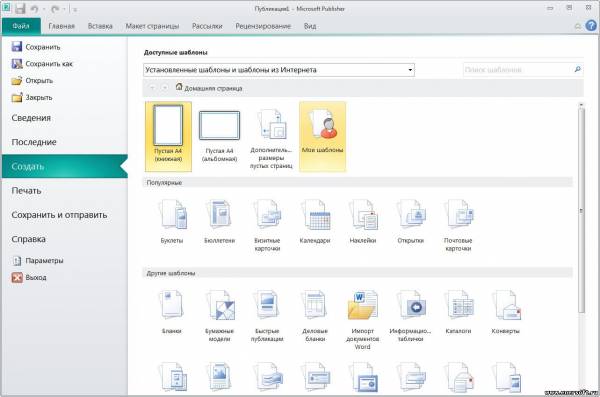Open the Бланки template category
The width and height of the screenshot is (600, 397).
(x=171, y=312)
